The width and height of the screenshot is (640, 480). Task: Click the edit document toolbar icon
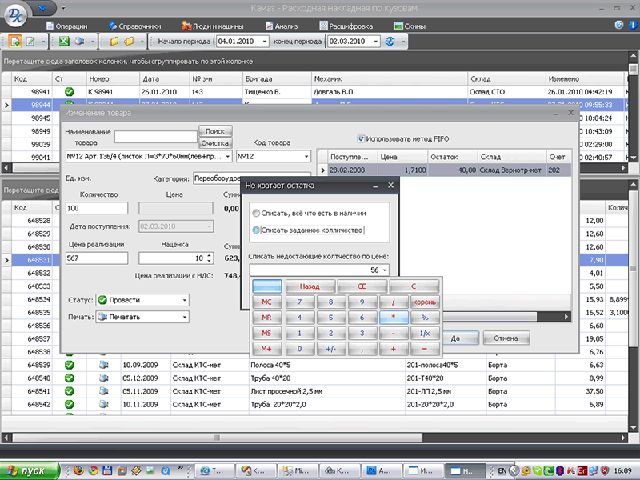pos(30,41)
